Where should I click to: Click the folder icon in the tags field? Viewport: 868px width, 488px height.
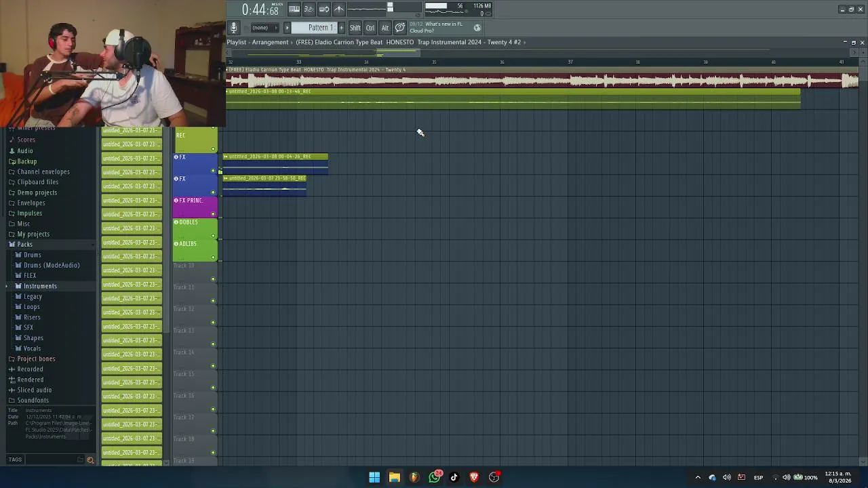[x=81, y=460]
